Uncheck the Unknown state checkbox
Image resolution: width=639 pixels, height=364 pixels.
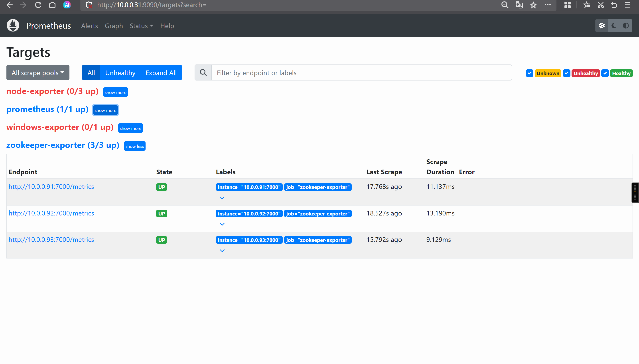point(529,73)
